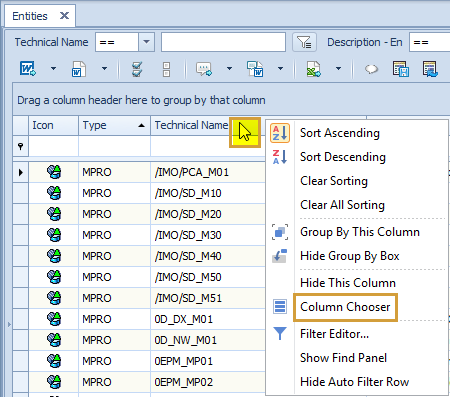Select Clear All Sorting menu entry
450x397 pixels.
point(342,205)
